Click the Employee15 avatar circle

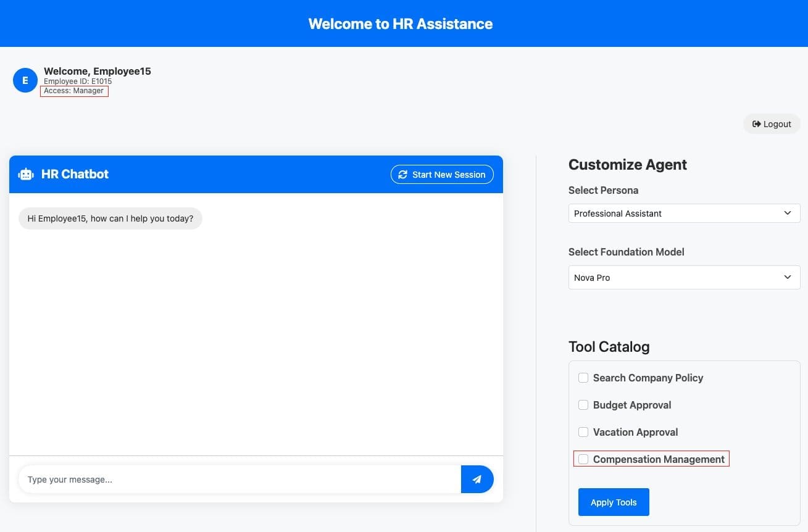click(x=25, y=80)
